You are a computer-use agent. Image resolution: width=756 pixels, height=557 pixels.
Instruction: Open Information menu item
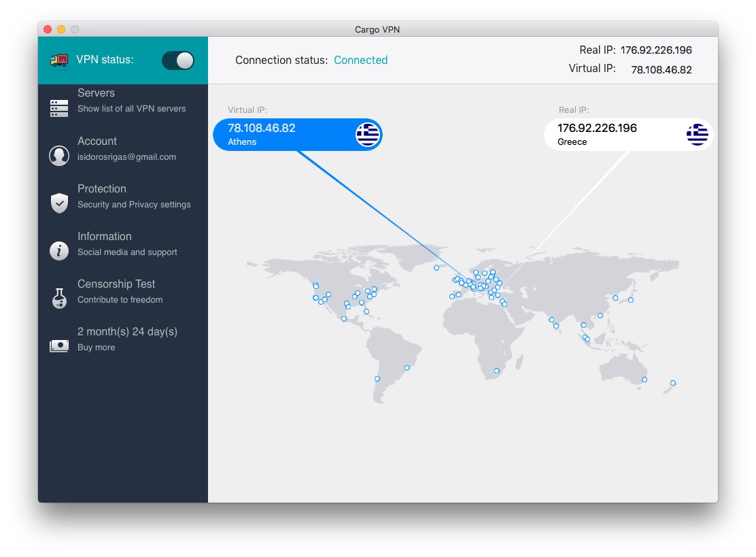123,244
